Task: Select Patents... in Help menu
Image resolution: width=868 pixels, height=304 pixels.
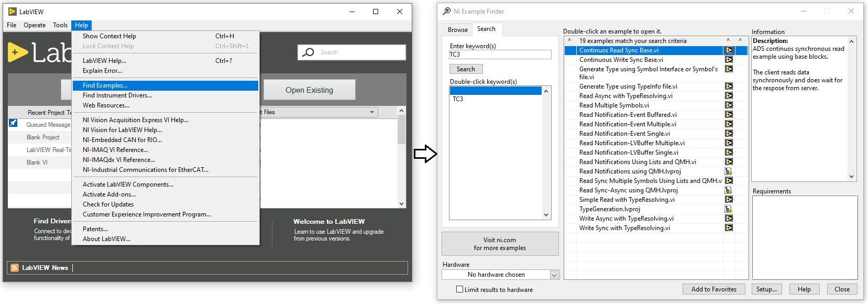Action: pos(166,229)
